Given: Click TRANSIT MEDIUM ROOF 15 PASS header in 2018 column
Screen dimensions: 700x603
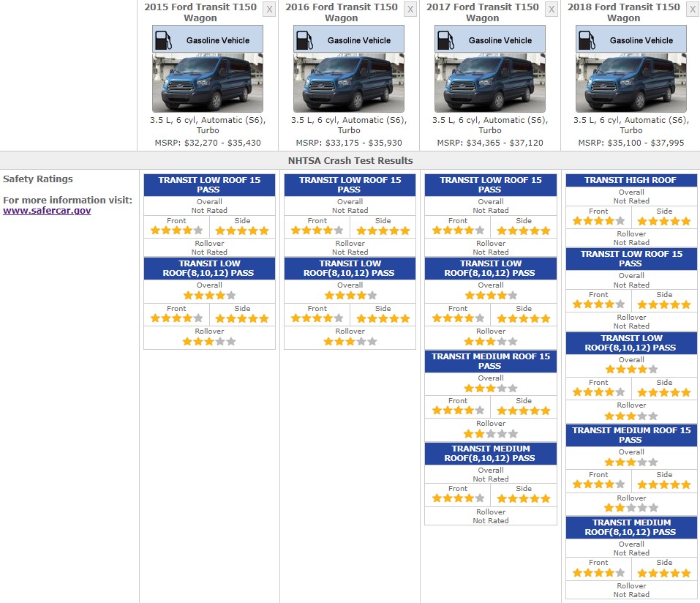Looking at the screenshot, I should click(631, 435).
